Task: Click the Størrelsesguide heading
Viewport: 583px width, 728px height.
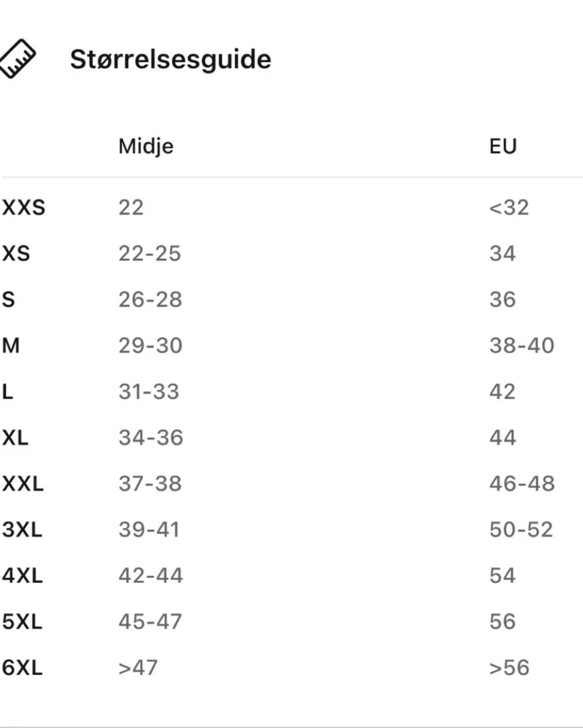Action: pyautogui.click(x=171, y=60)
